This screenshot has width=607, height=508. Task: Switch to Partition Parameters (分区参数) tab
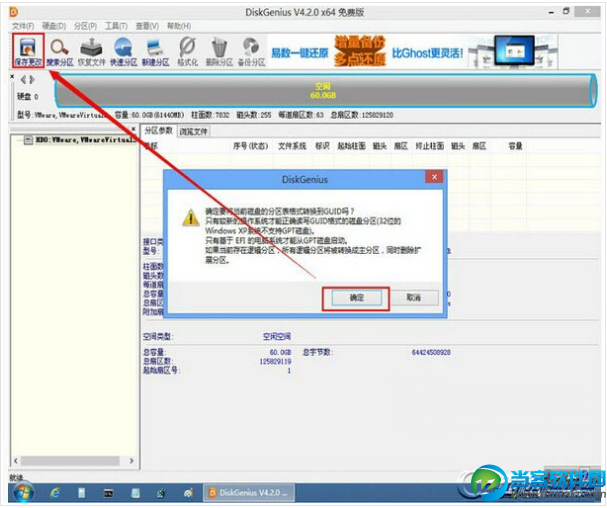pos(158,131)
